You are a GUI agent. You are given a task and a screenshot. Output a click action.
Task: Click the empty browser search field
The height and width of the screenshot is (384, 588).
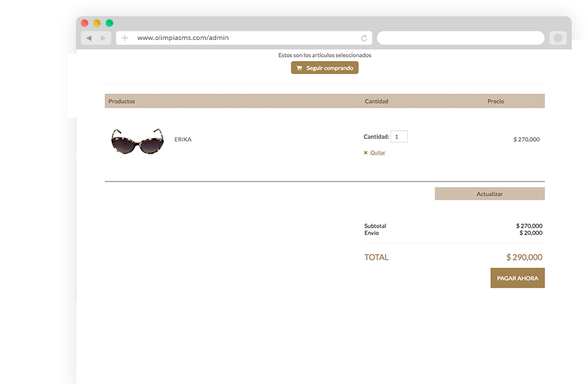[x=460, y=38]
